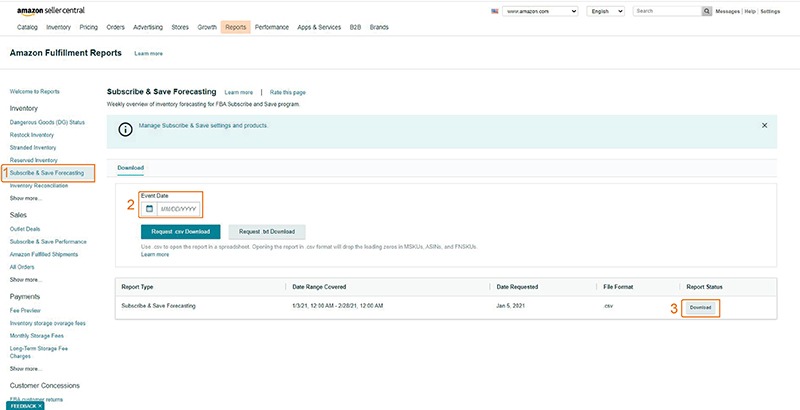Open Inventory Reconciliation report
800x410 pixels.
click(39, 186)
